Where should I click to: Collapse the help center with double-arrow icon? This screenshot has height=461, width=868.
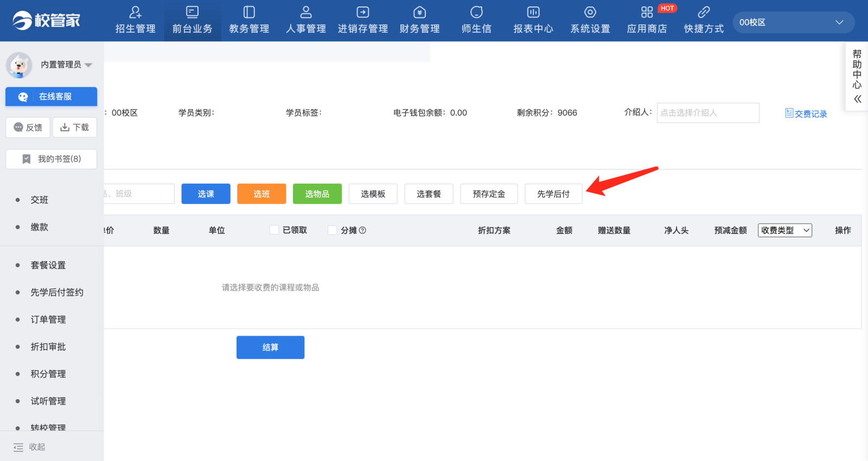tap(858, 99)
